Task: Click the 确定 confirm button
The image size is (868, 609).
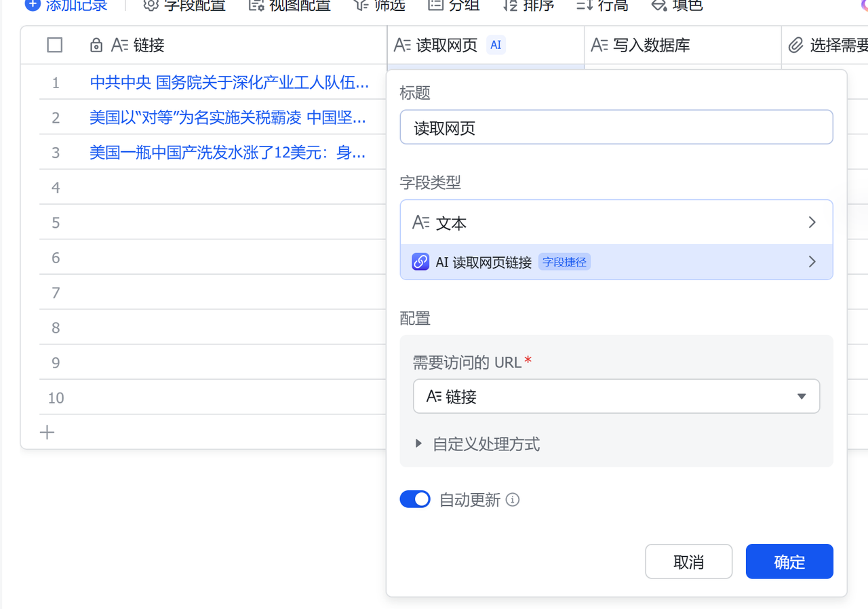Action: click(789, 561)
